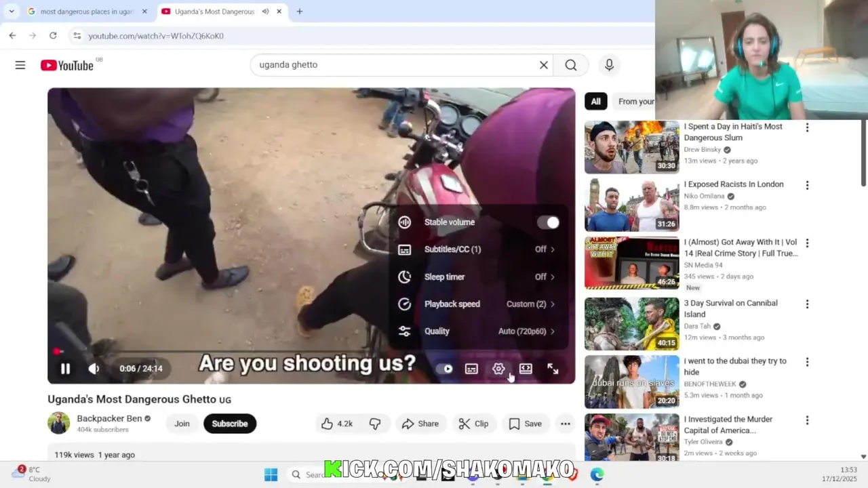Open options menu for Cannibal Island video
The image size is (868, 488).
807,304
